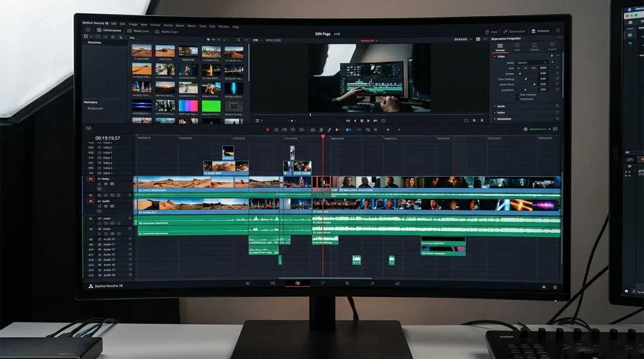Screen dimensions: 644x359
Task: Select the red arrow selection tool
Action: 268,129
